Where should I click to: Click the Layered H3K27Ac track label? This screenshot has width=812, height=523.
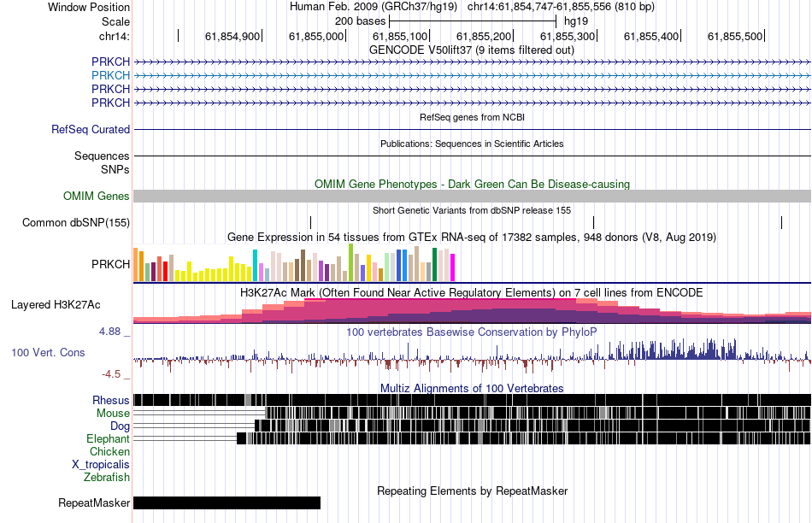tap(56, 304)
